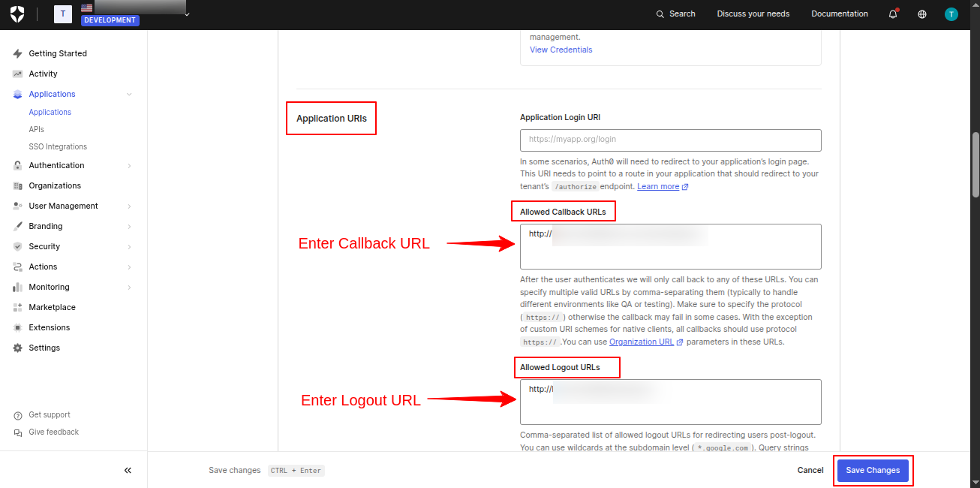Focus Application Login URI field
Image resolution: width=980 pixels, height=488 pixels.
pyautogui.click(x=671, y=140)
